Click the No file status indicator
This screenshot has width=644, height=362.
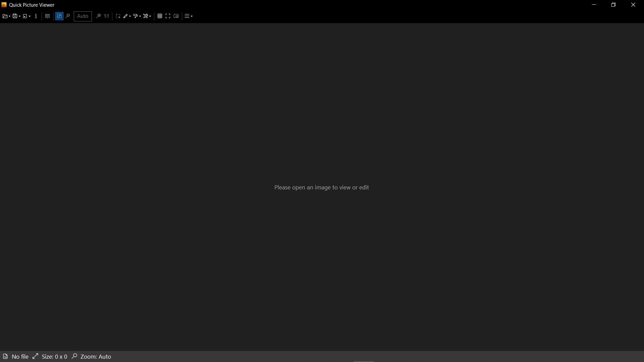(x=20, y=356)
